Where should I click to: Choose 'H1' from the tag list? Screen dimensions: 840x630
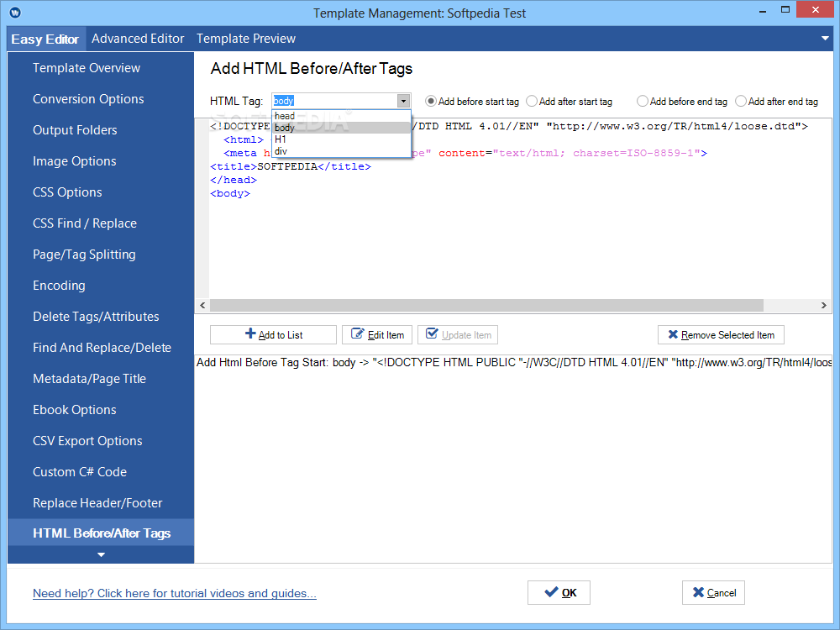pyautogui.click(x=341, y=139)
